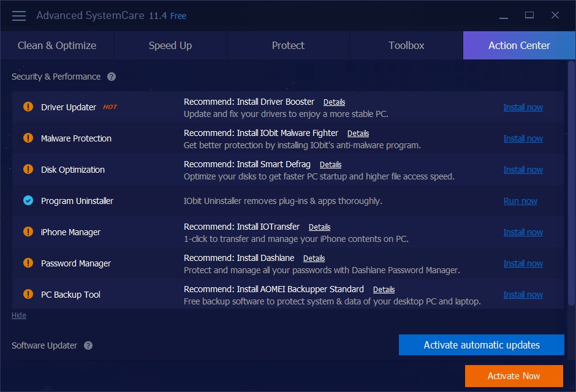This screenshot has height=392, width=576.
Task: Click the Program Uninstaller label
Action: tap(77, 201)
